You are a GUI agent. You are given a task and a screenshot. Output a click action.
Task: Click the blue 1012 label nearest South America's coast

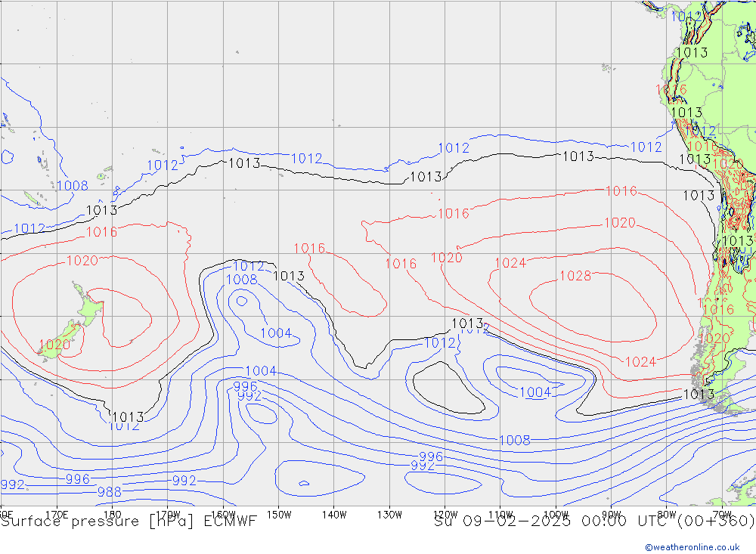click(x=646, y=147)
